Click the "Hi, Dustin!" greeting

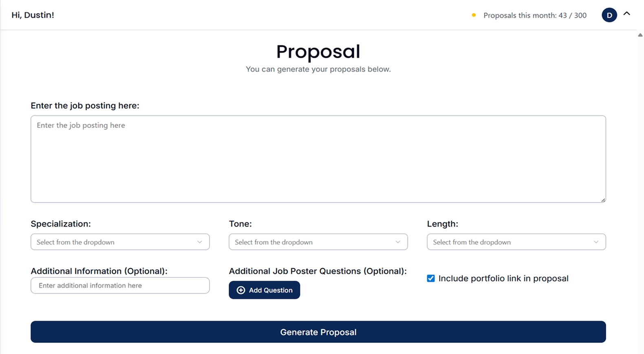(33, 15)
